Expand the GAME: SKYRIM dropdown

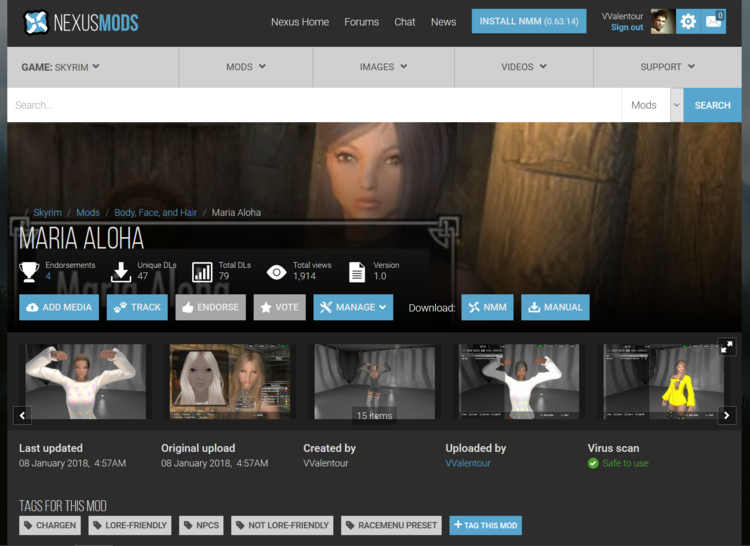click(x=61, y=67)
